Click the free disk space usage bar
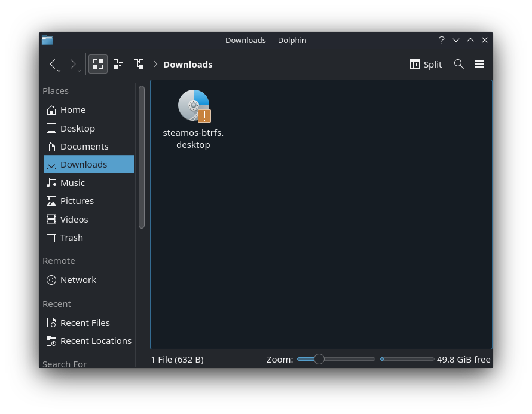This screenshot has width=532, height=414. tap(407, 359)
